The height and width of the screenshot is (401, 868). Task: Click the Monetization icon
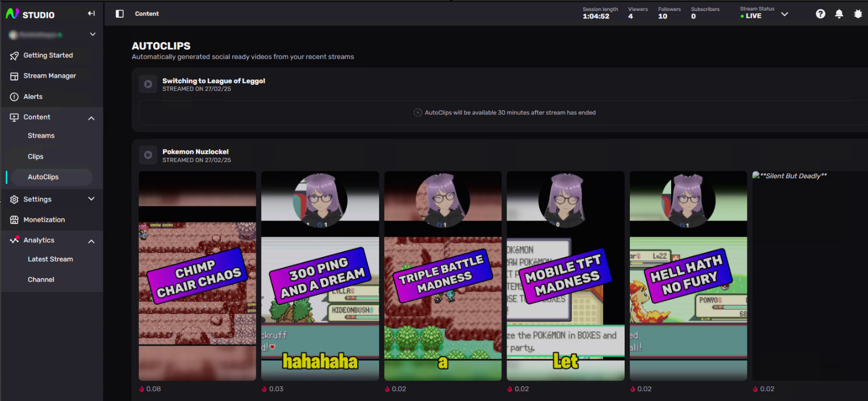[x=14, y=220]
